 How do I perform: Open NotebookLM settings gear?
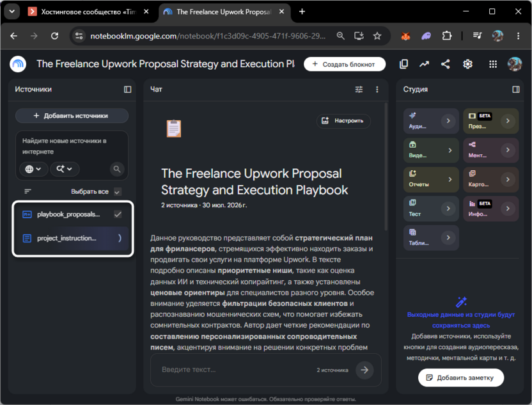click(467, 64)
